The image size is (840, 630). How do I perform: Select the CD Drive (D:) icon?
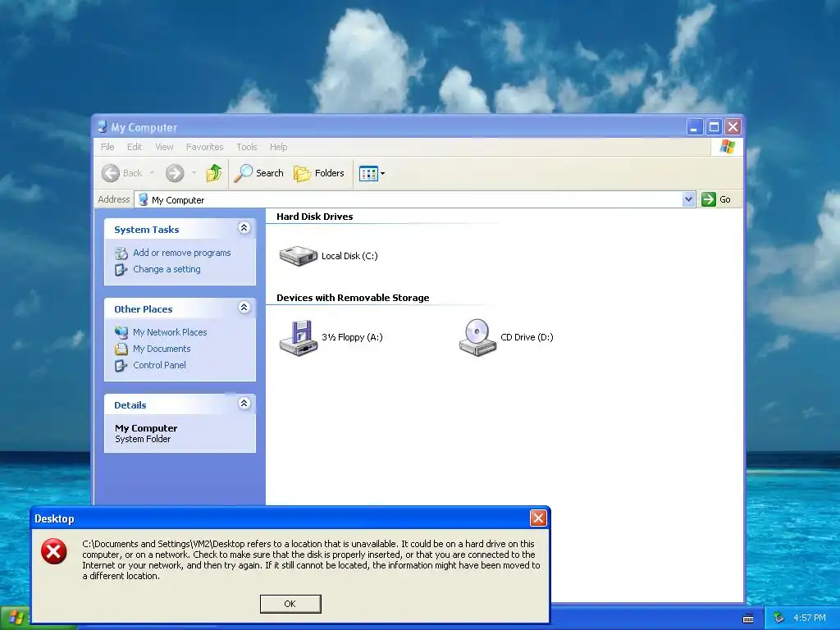[x=477, y=337]
